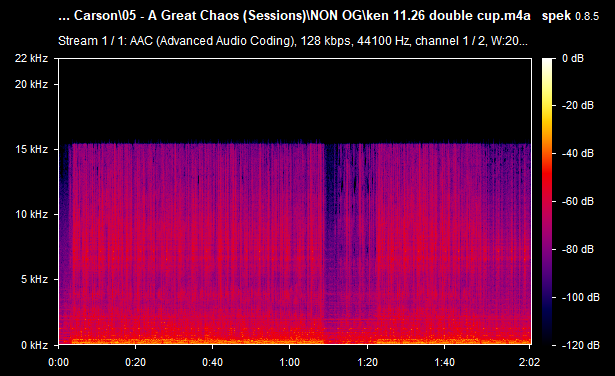Click the file path title ending 'double cup.m4a'
615x376 pixels.
[294, 16]
